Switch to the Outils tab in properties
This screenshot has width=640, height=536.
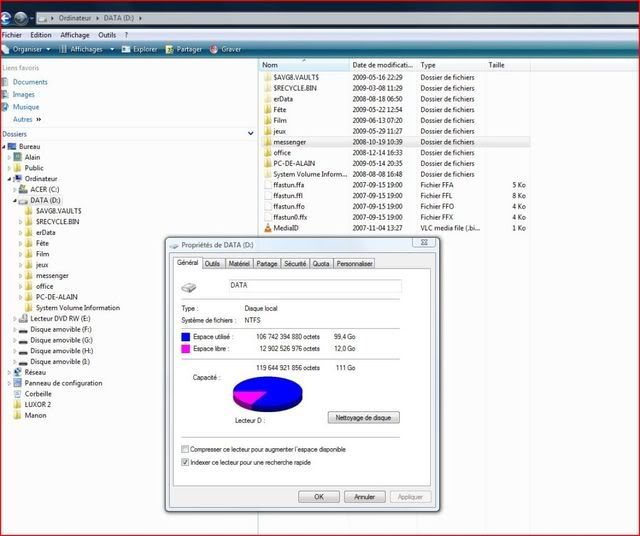[x=212, y=264]
